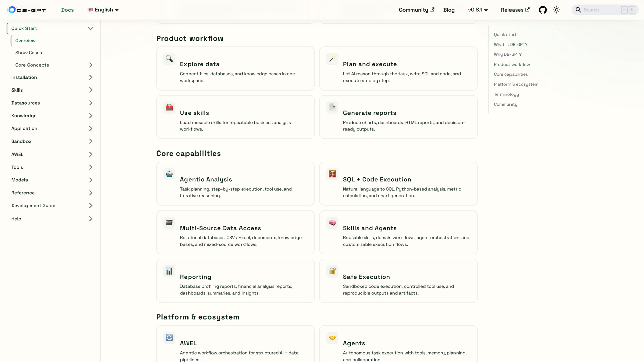Expand the Development Guide chevron
The width and height of the screenshot is (644, 362).
click(91, 206)
